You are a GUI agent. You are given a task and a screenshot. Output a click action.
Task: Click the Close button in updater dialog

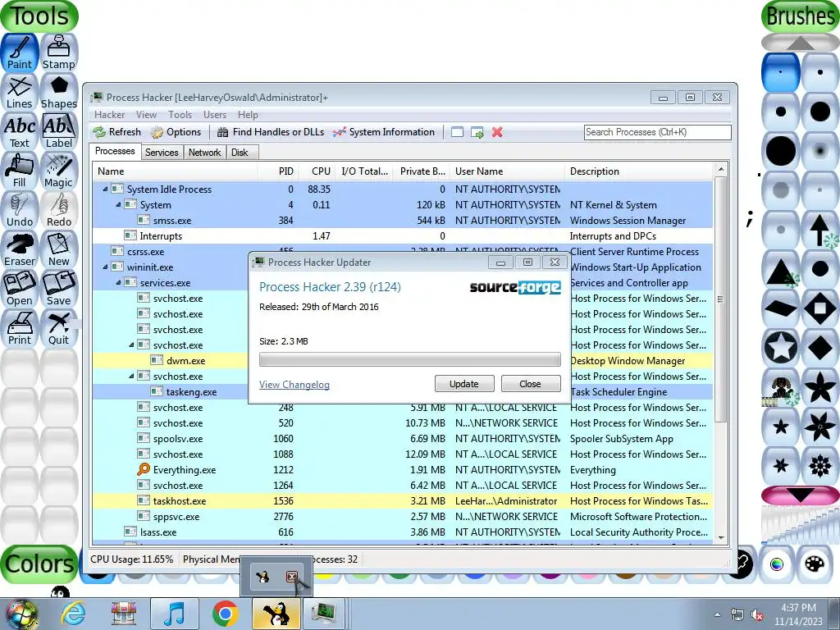[x=531, y=384]
